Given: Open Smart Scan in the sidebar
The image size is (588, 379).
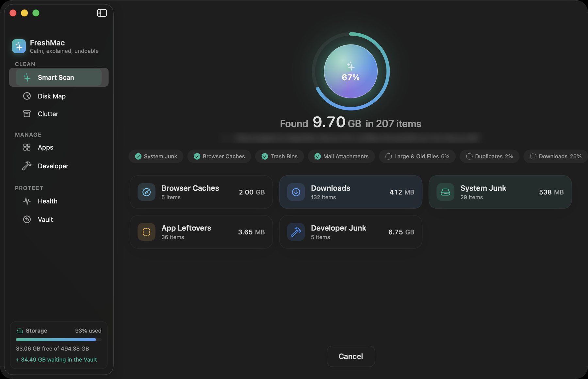Looking at the screenshot, I should pyautogui.click(x=59, y=78).
